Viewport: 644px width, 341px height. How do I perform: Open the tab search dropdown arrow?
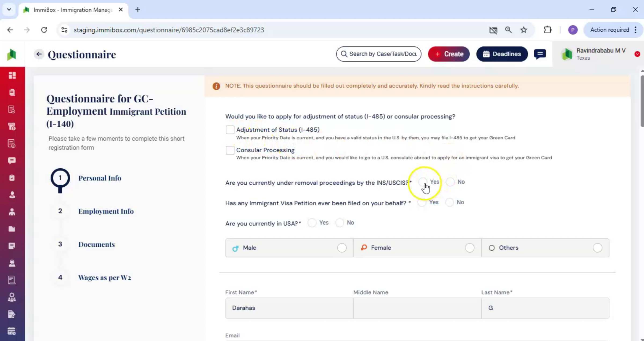click(9, 10)
